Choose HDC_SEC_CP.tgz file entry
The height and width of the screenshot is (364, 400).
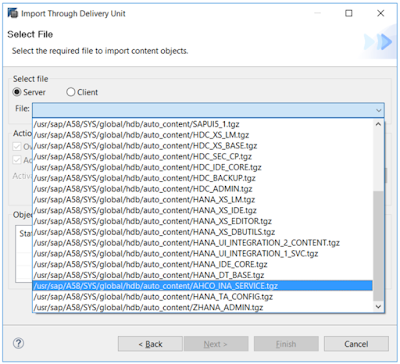point(203,156)
